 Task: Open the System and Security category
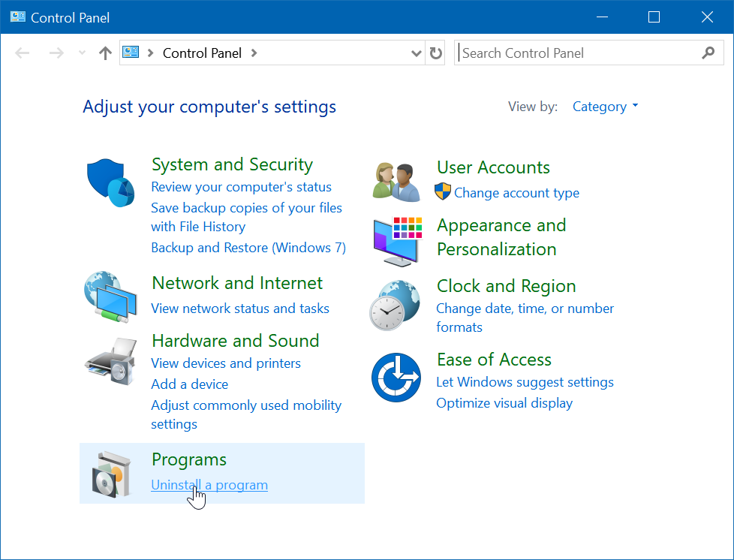pyautogui.click(x=232, y=164)
